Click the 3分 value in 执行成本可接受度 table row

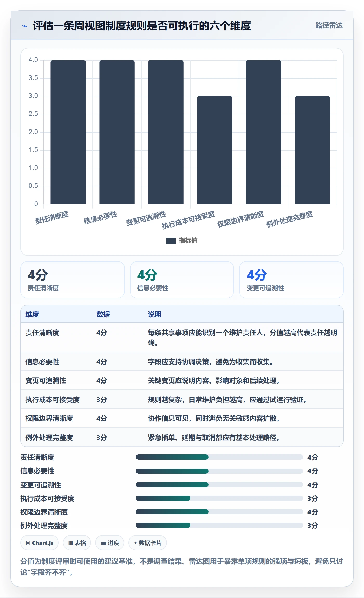[102, 400]
